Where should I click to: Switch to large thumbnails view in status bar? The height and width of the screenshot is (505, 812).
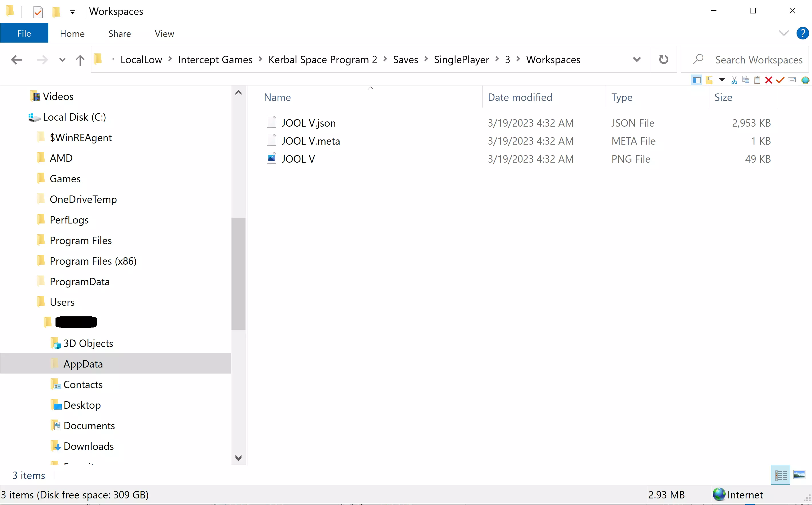click(x=799, y=475)
